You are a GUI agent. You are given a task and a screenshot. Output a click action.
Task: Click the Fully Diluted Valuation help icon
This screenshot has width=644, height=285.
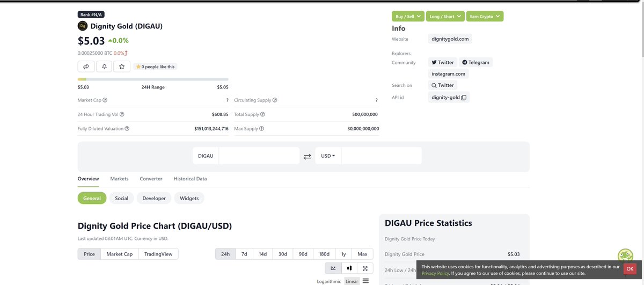(127, 129)
